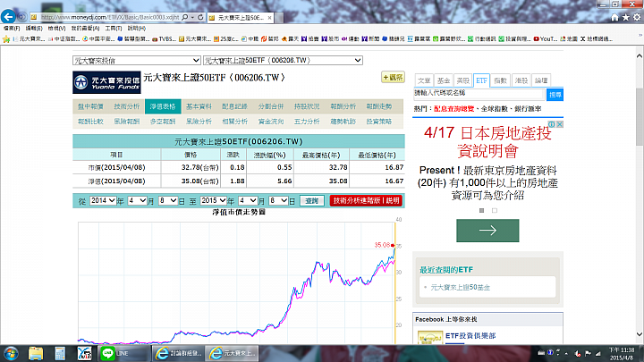Click the Yuanta Funds logo
Viewport: 644px width, 362px height.
(x=106, y=82)
